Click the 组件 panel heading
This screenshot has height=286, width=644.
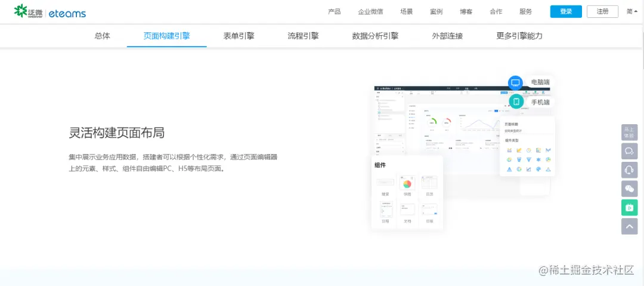(380, 165)
